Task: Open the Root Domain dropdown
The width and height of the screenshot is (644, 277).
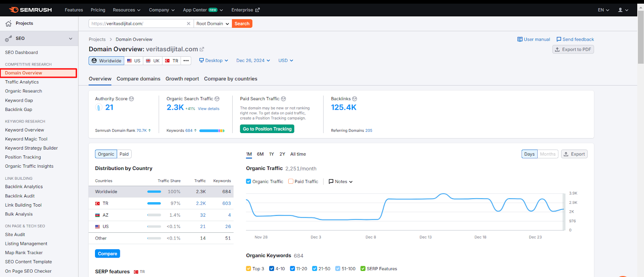Action: click(213, 24)
